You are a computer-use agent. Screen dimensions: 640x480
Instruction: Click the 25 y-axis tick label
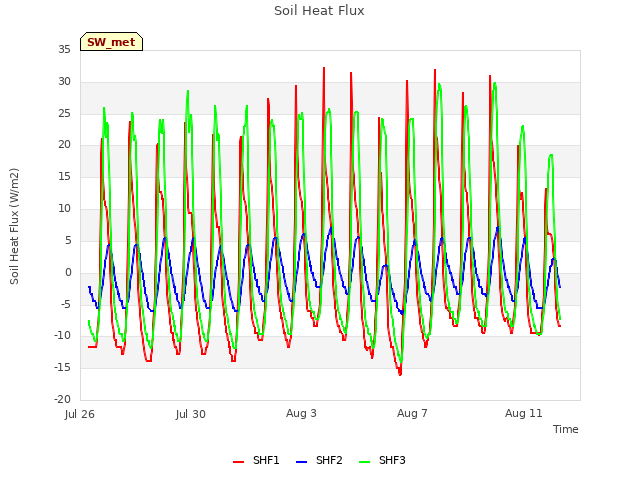64,113
